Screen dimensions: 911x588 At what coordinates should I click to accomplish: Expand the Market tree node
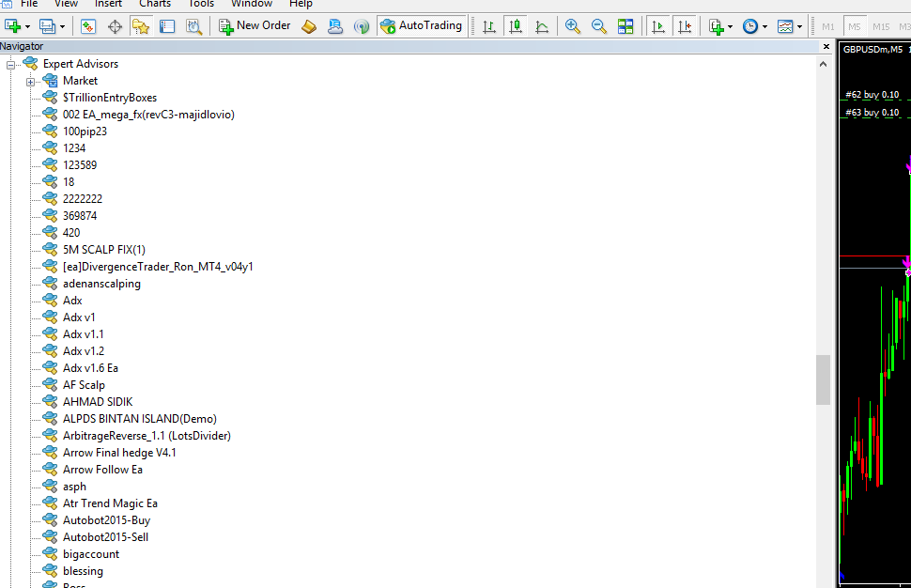point(30,82)
